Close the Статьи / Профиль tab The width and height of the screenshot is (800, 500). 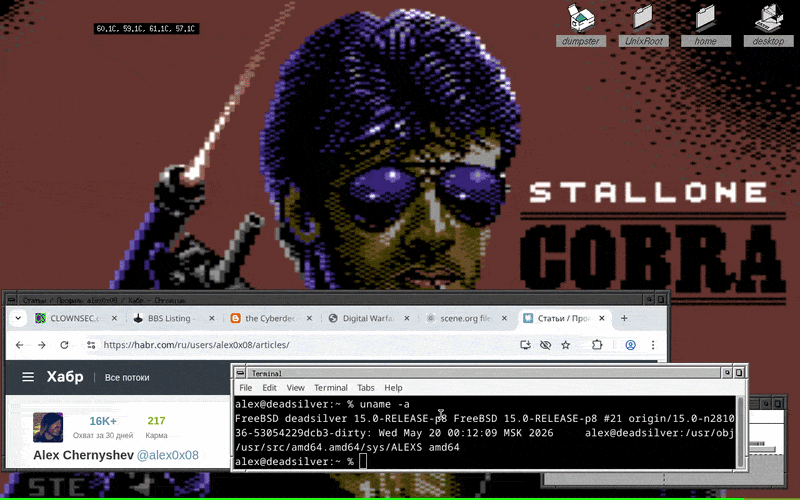click(x=602, y=318)
